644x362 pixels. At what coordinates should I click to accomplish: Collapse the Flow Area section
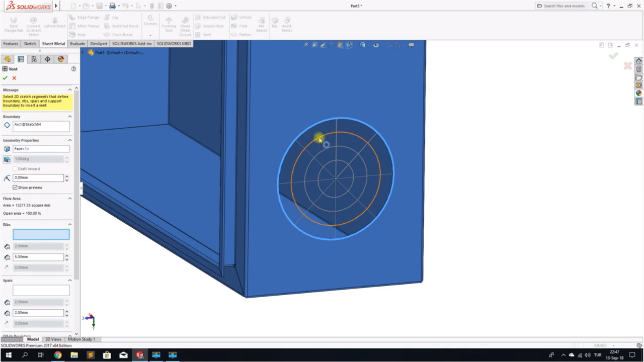(70, 199)
